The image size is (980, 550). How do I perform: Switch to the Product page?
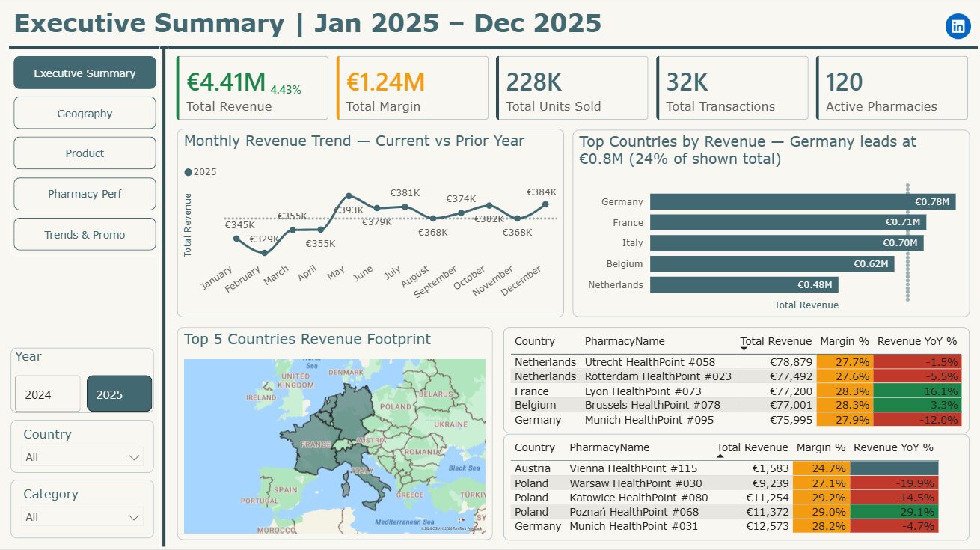click(85, 153)
